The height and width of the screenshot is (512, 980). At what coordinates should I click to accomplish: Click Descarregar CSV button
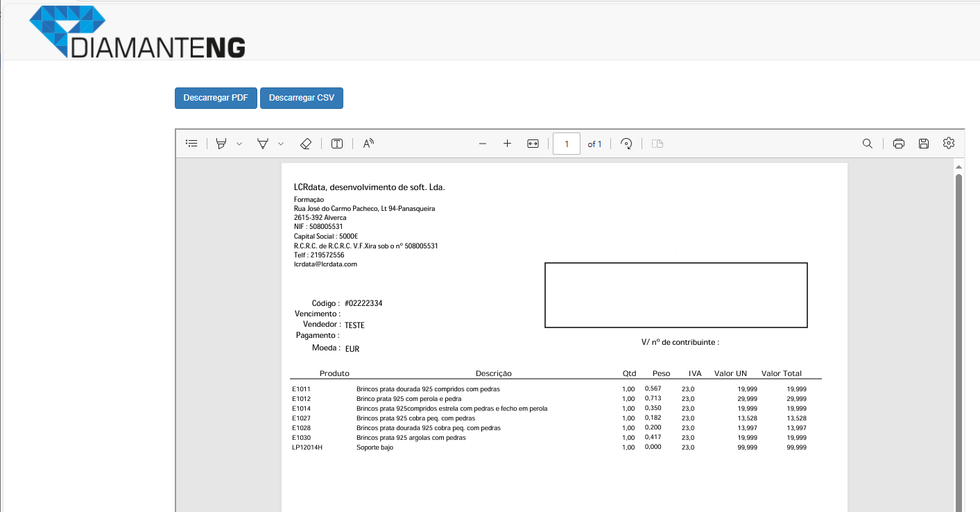(302, 98)
